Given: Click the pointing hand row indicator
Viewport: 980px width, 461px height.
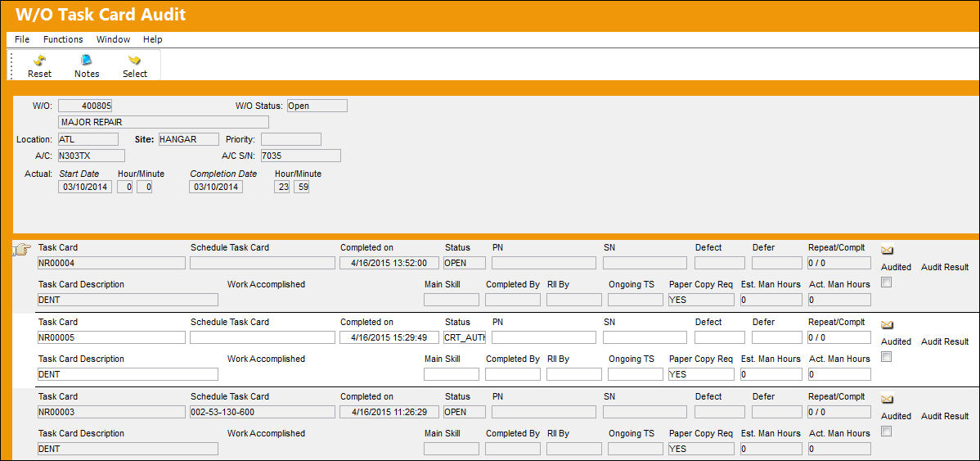Looking at the screenshot, I should (x=22, y=251).
